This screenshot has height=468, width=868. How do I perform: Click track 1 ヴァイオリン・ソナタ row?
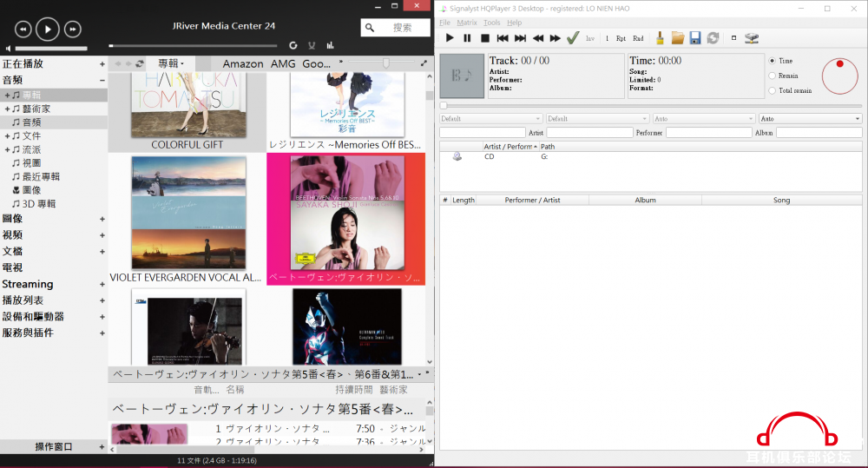(320, 429)
